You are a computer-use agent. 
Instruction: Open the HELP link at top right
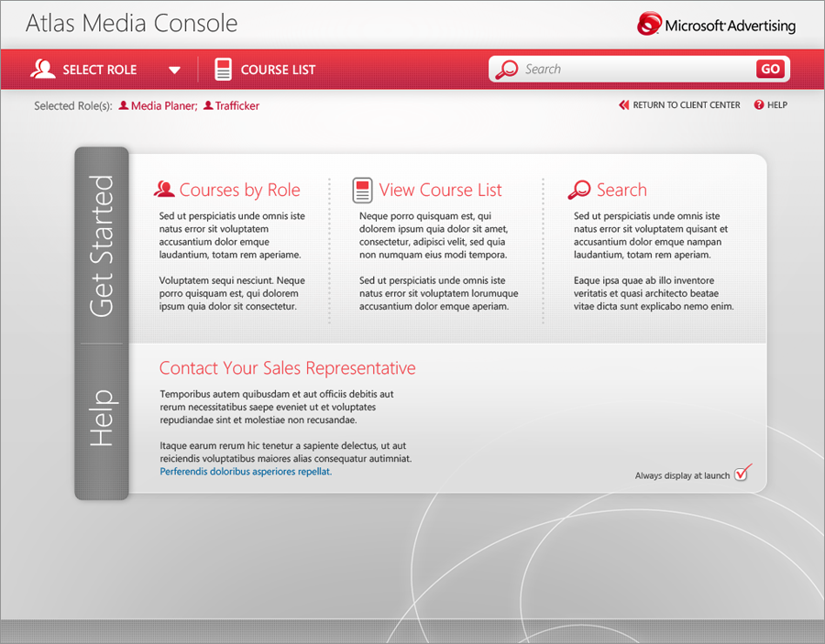777,104
